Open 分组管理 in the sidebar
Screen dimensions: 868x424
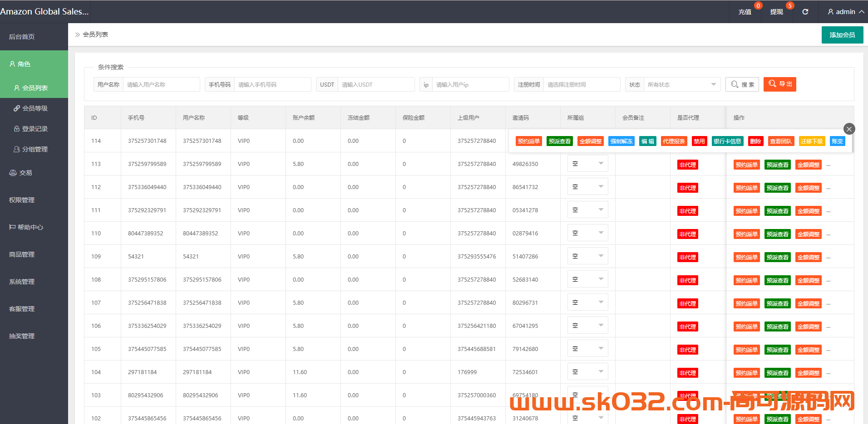point(34,149)
